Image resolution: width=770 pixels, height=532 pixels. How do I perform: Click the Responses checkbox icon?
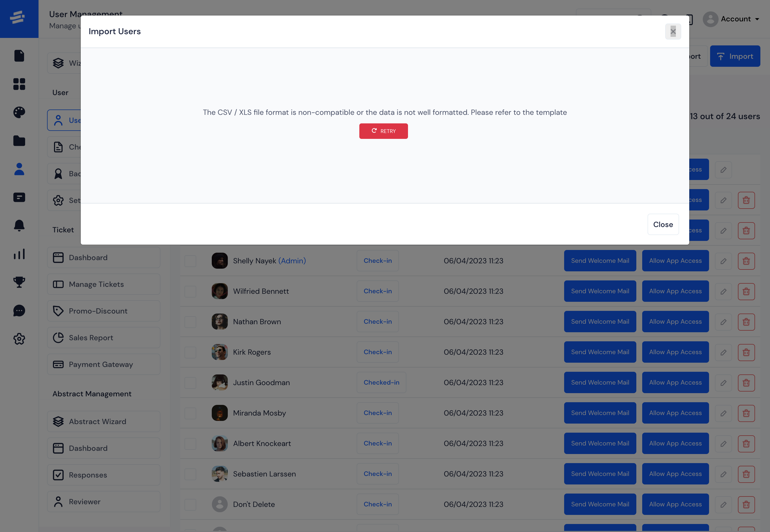pos(58,474)
